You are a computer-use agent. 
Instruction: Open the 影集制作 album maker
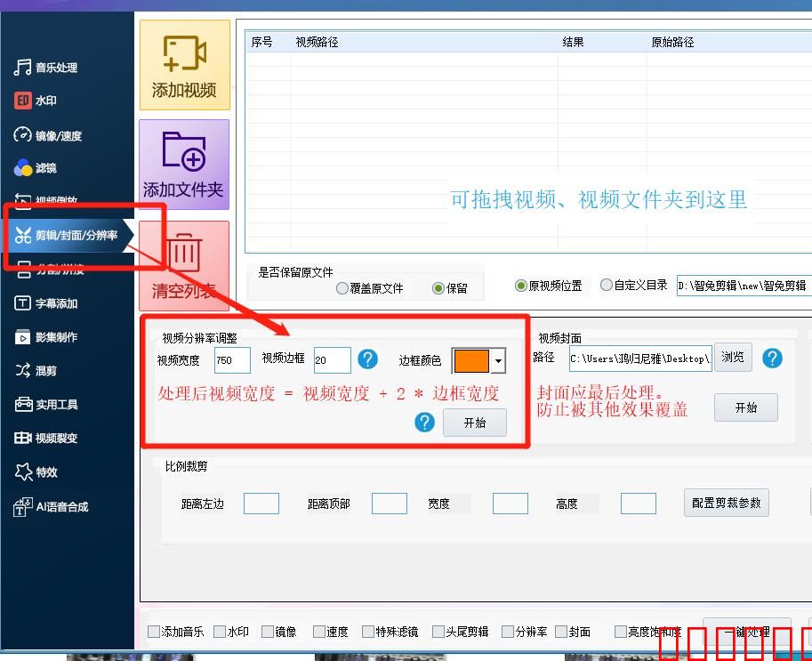pyautogui.click(x=45, y=337)
